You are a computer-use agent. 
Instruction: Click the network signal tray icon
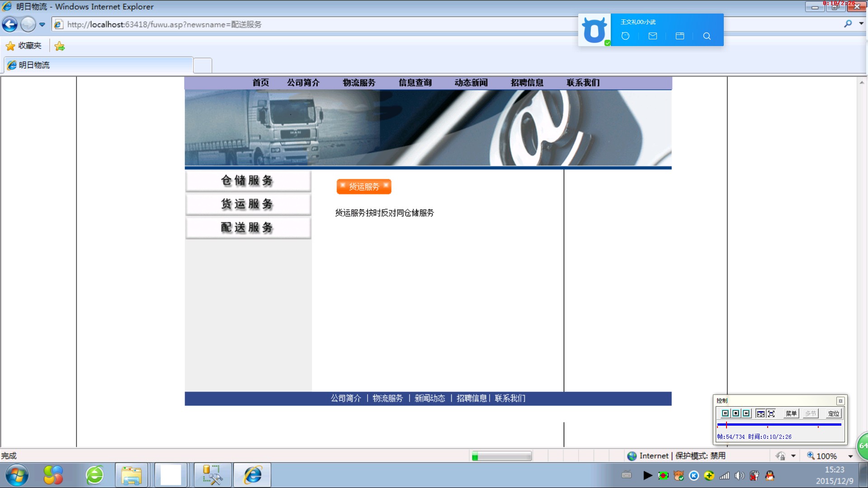pyautogui.click(x=724, y=475)
